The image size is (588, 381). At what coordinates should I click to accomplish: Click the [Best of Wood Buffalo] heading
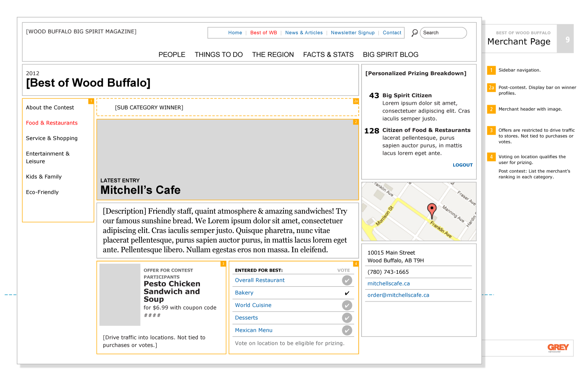click(88, 83)
